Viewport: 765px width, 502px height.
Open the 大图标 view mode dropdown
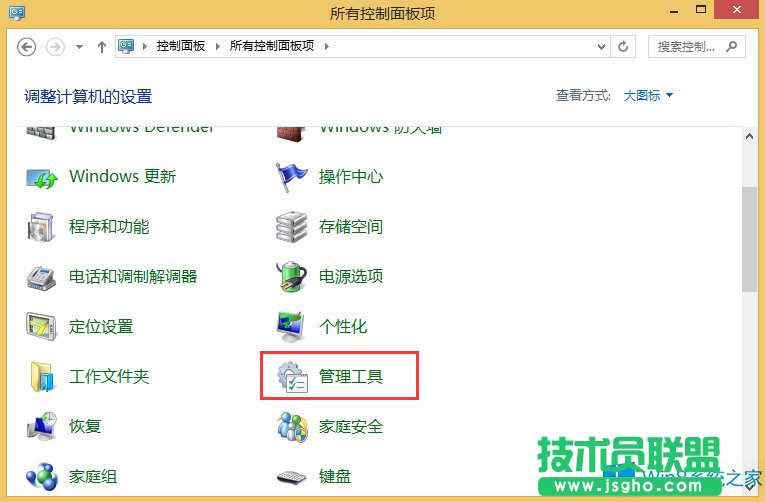[x=648, y=96]
